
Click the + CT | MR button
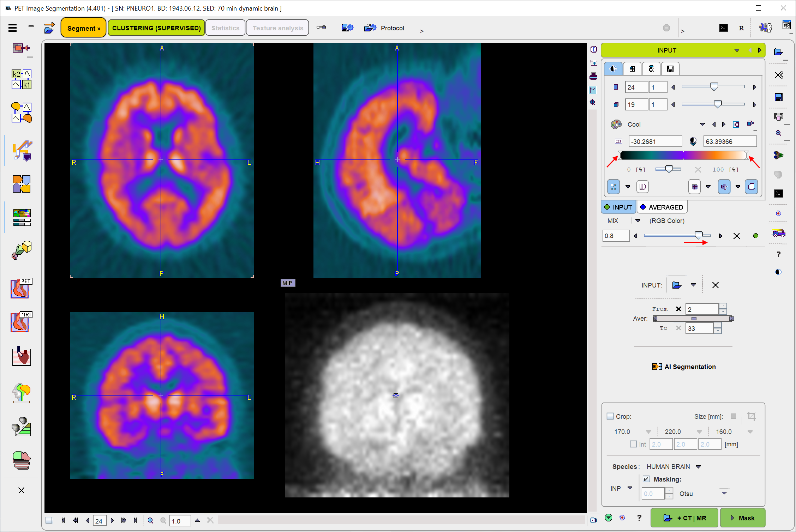[x=684, y=518]
